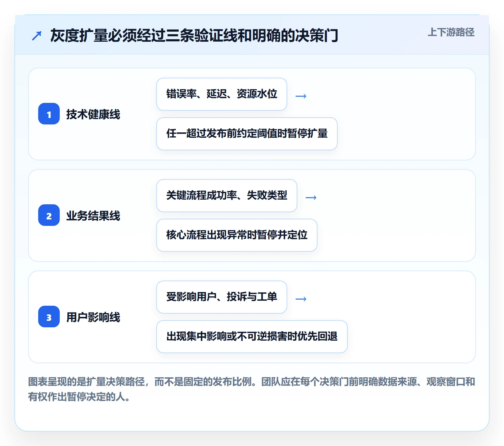
Task: Click the 错误率、延迟、资源水位 box
Action: [x=222, y=94]
